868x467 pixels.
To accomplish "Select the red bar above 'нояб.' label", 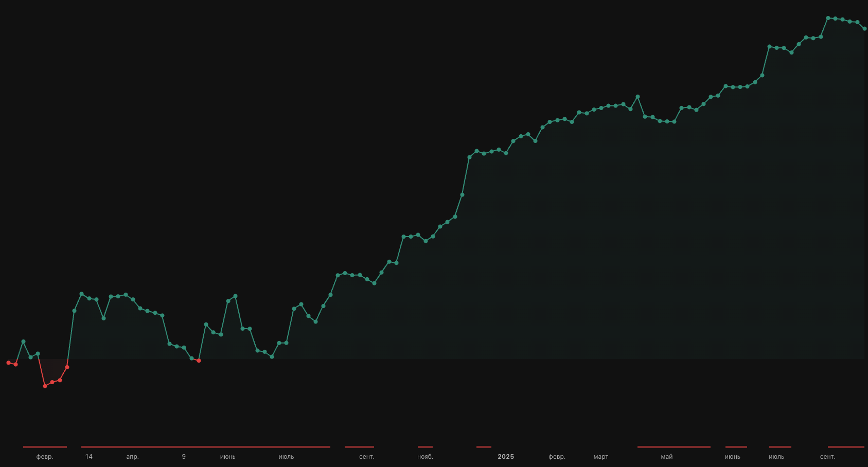I will tap(425, 447).
